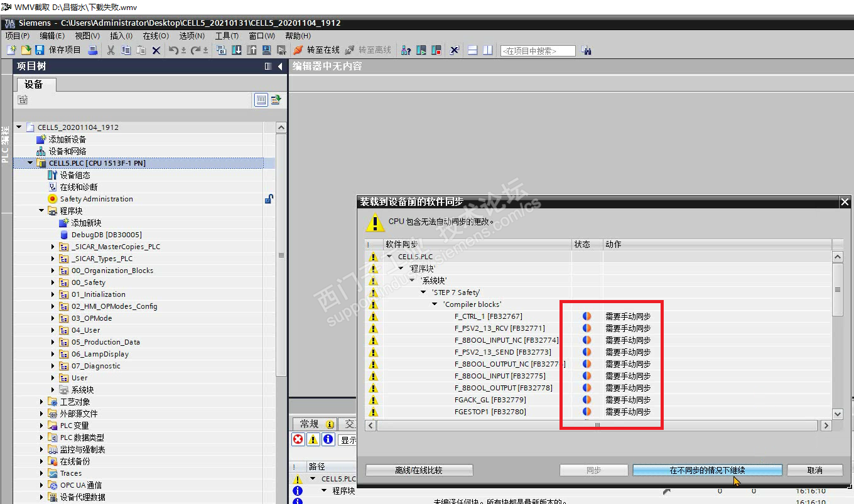Collapse the 程序块 folder in tree
This screenshot has height=504, width=854.
click(x=41, y=211)
